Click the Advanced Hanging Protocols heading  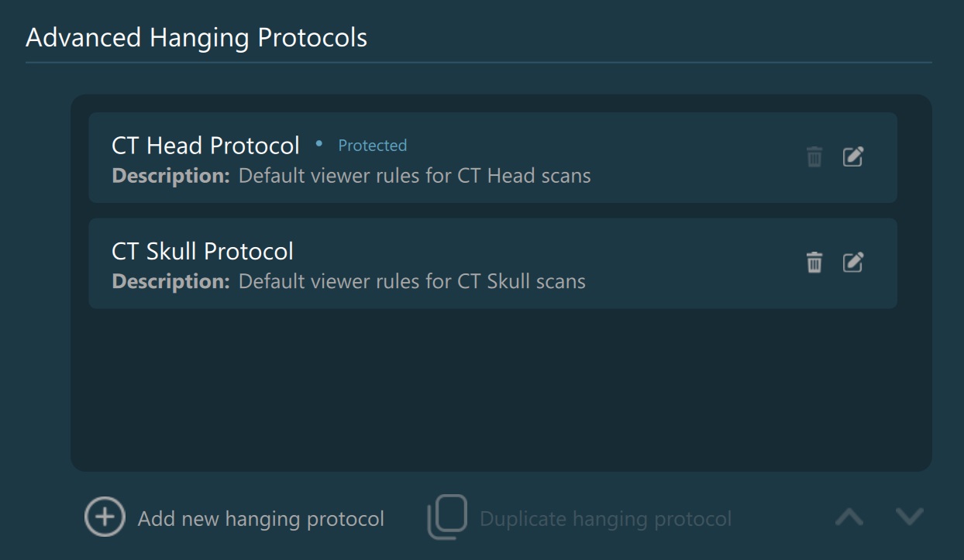(196, 37)
